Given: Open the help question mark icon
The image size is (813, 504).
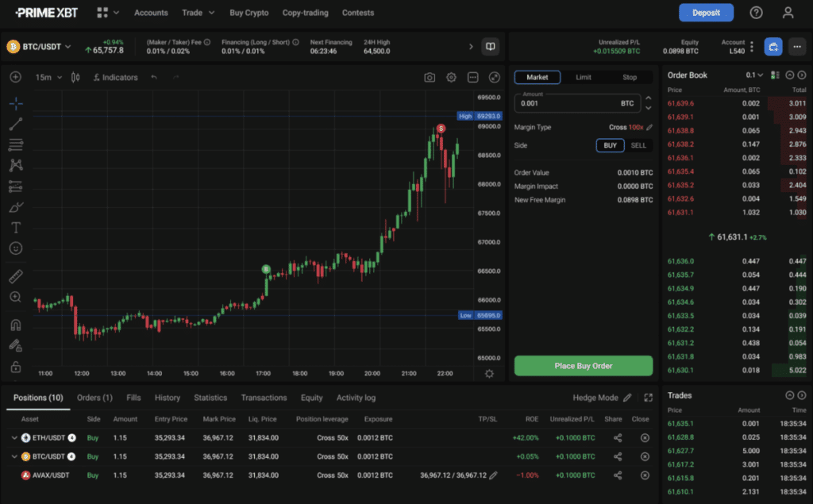Looking at the screenshot, I should [x=756, y=13].
